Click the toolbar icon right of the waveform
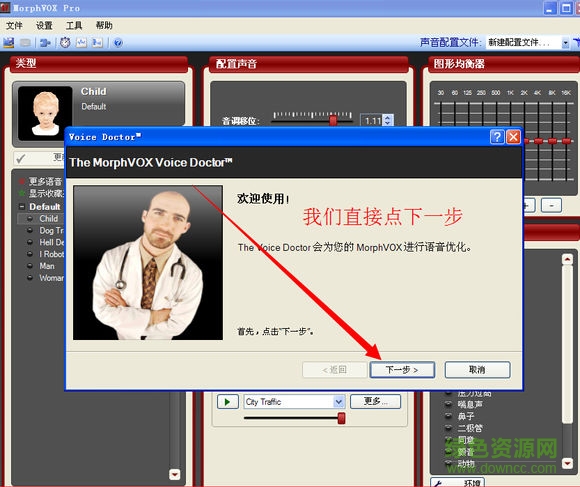580x487 pixels. [x=97, y=43]
